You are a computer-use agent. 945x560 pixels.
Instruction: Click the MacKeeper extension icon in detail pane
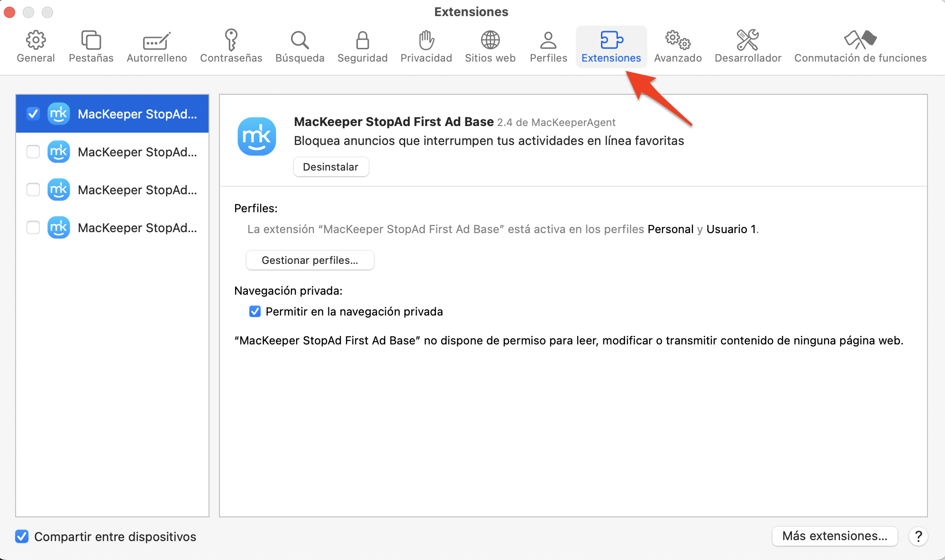coord(256,136)
